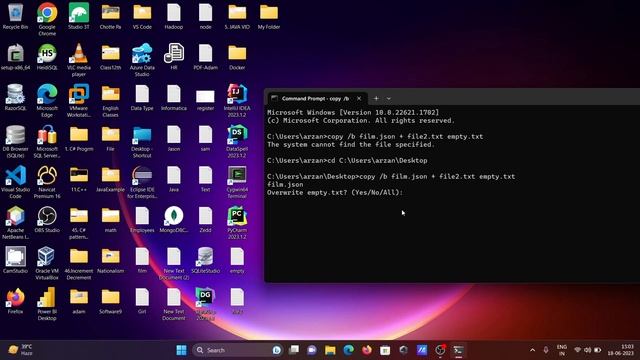Select Microsoft SQL Server desktop shortcut
640x360 pixels.
[x=47, y=141]
